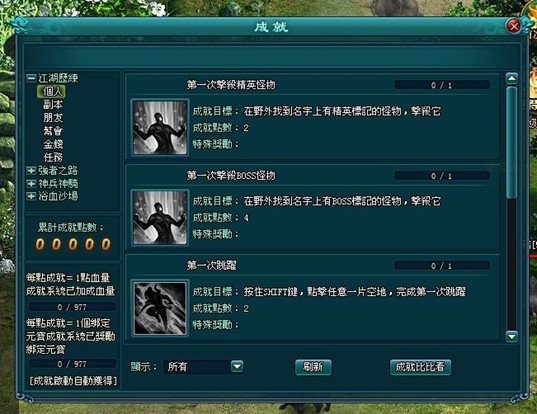This screenshot has width=537, height=414.
Task: Open the 朋友 achievements subcategory
Action: [53, 117]
